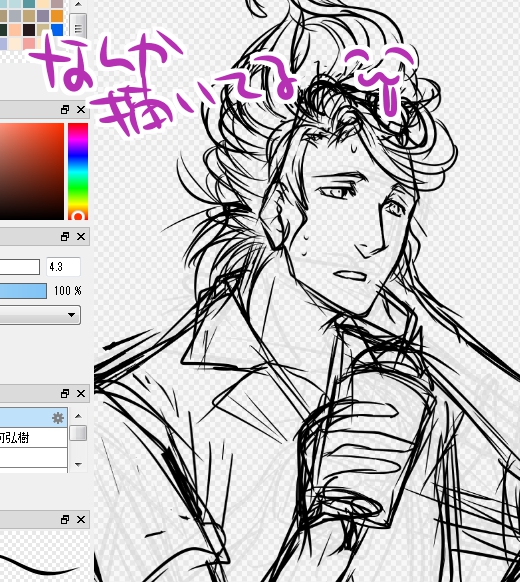Screen dimensions: 520x582
Task: Close the brush list panel
Action: click(x=81, y=393)
